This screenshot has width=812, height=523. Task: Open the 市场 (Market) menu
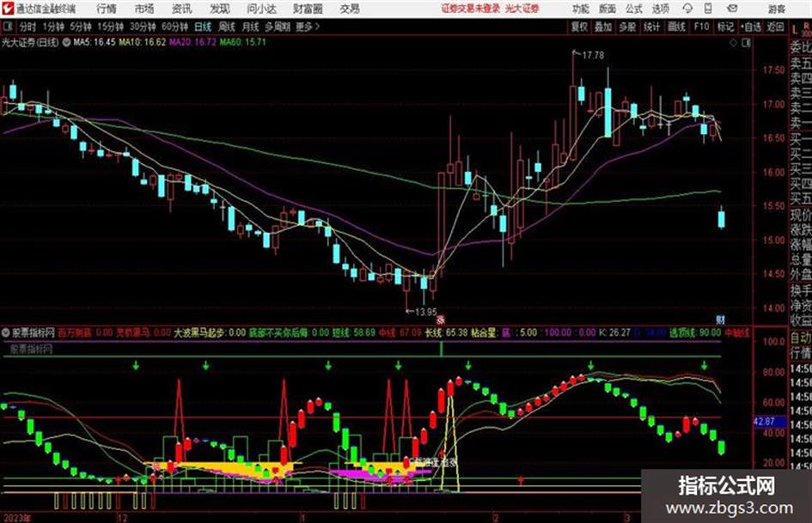144,9
